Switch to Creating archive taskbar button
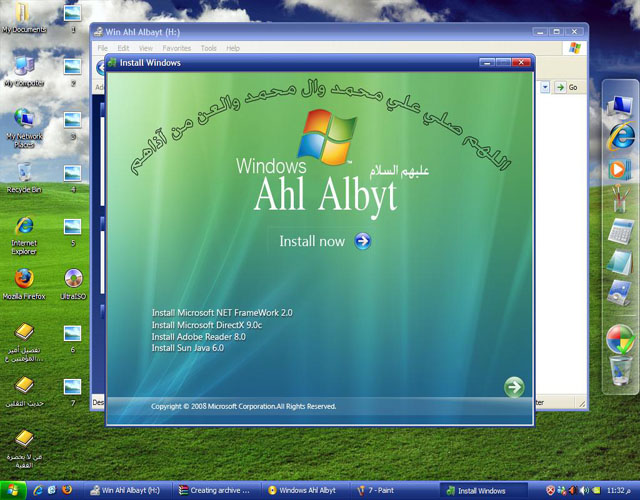640x500 pixels. (216, 490)
